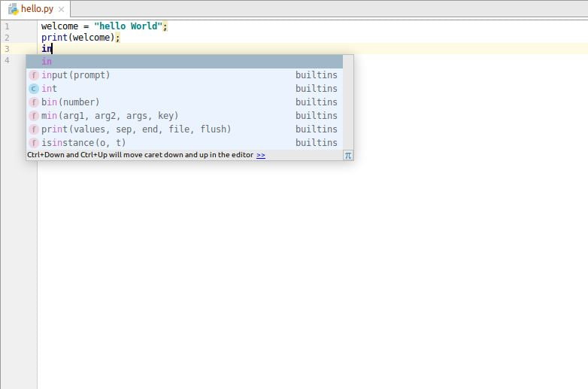The height and width of the screenshot is (389, 588).
Task: Click line number 3 in the gutter
Action: coord(7,49)
